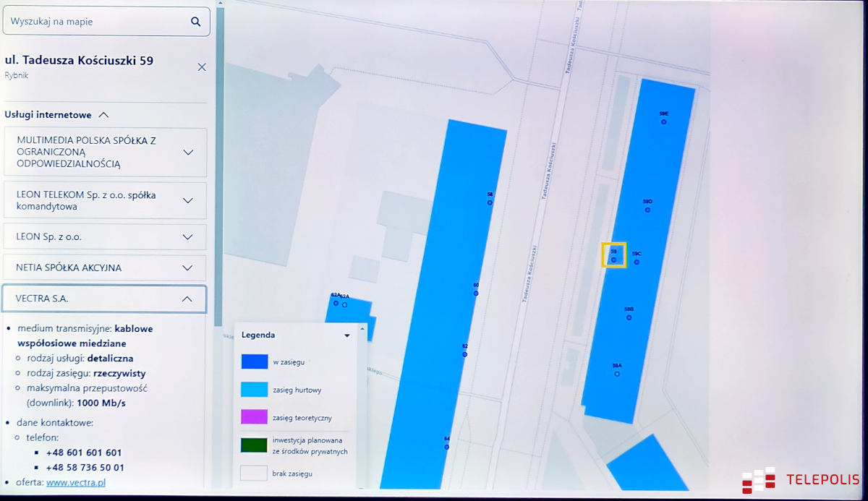
Task: Click the magnifying glass search icon
Action: point(195,22)
